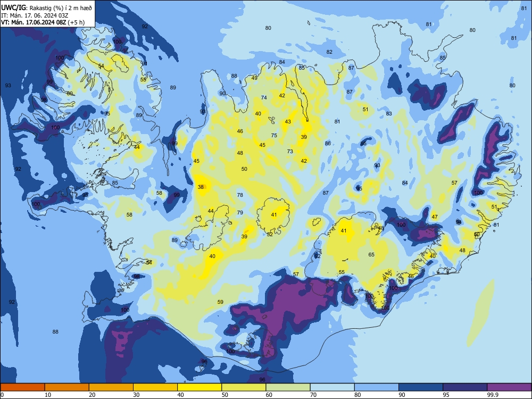
Task: Click the title text 'UWC/IG: Rakastig (%) í 2 m hæð'
Action: tap(46, 8)
